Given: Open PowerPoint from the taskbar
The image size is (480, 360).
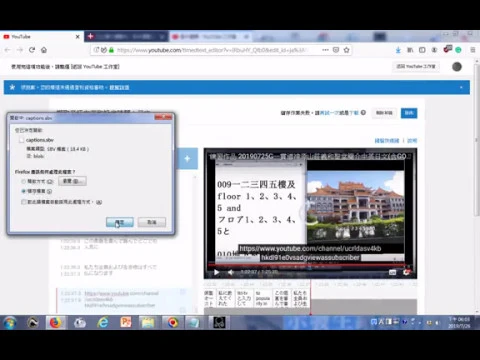Looking at the screenshot, I should (126, 322).
